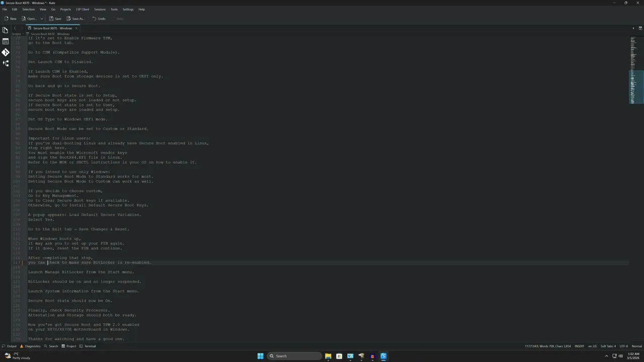Close the Secure Boot X870 tab

(76, 28)
